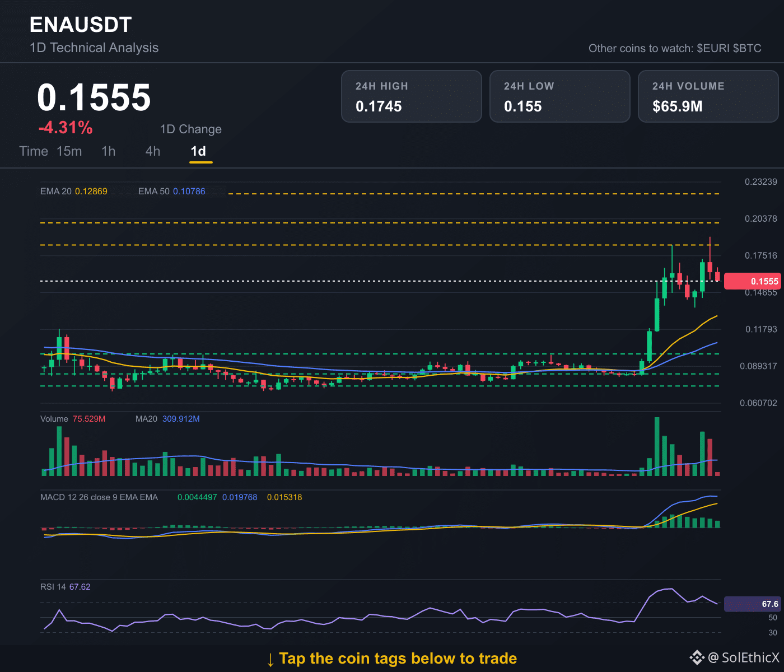Choose the 4h timeframe tab
Image resolution: width=784 pixels, height=672 pixels.
tap(153, 151)
